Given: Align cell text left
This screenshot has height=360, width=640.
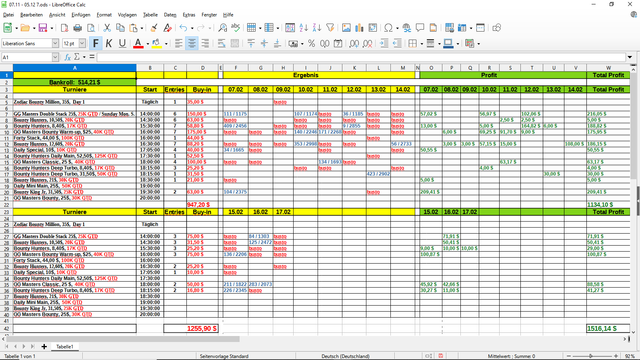Looking at the screenshot, I should (178, 43).
